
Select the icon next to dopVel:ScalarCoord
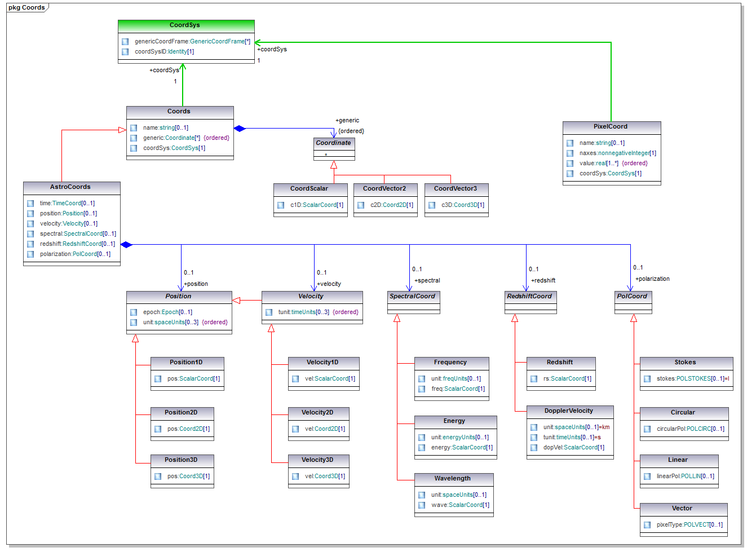coord(534,448)
